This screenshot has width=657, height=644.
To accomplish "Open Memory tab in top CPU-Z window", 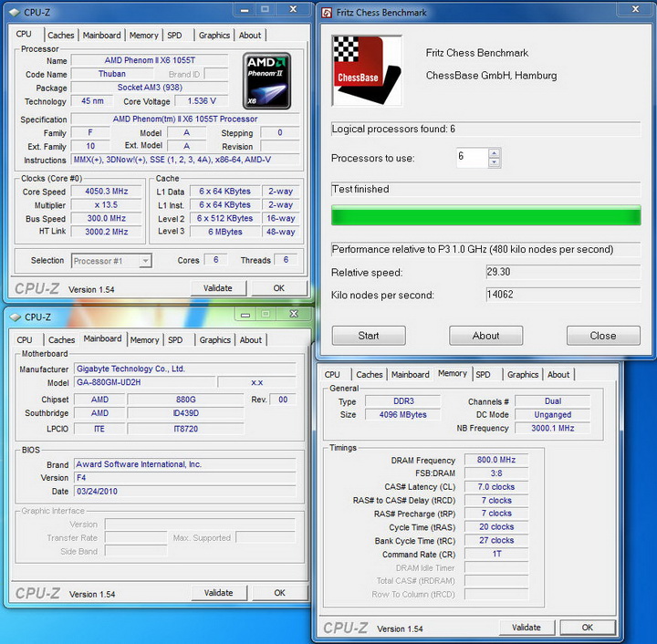I will click(144, 36).
